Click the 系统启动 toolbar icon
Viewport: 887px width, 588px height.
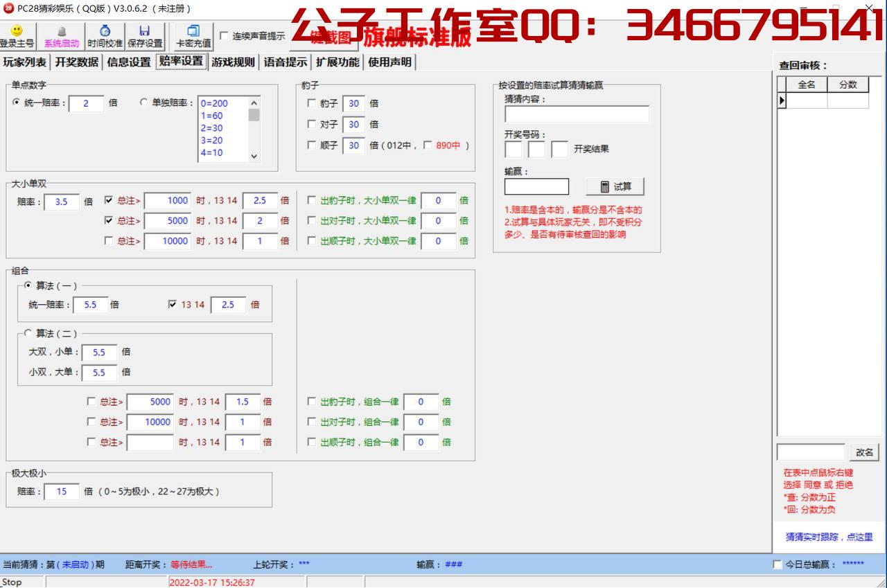click(x=62, y=36)
